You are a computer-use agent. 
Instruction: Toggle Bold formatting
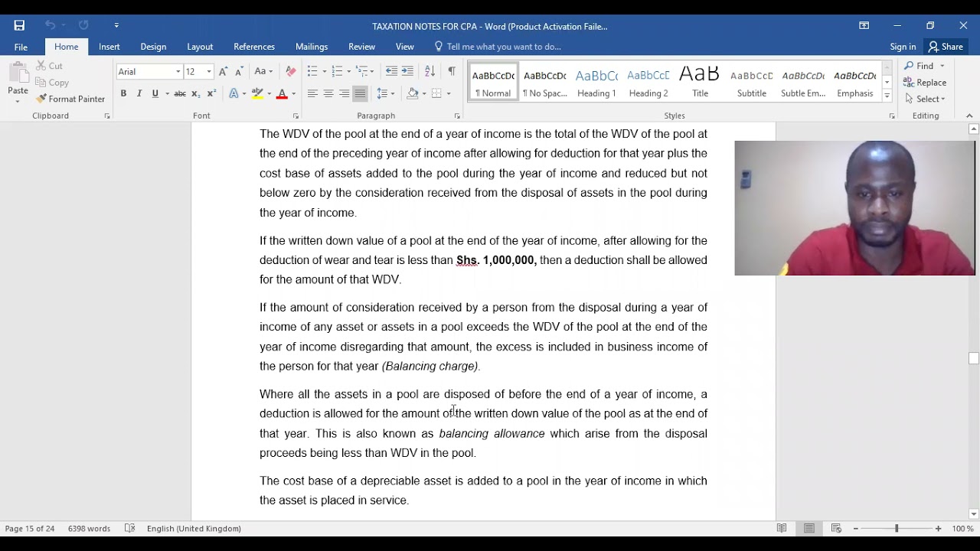pos(123,93)
